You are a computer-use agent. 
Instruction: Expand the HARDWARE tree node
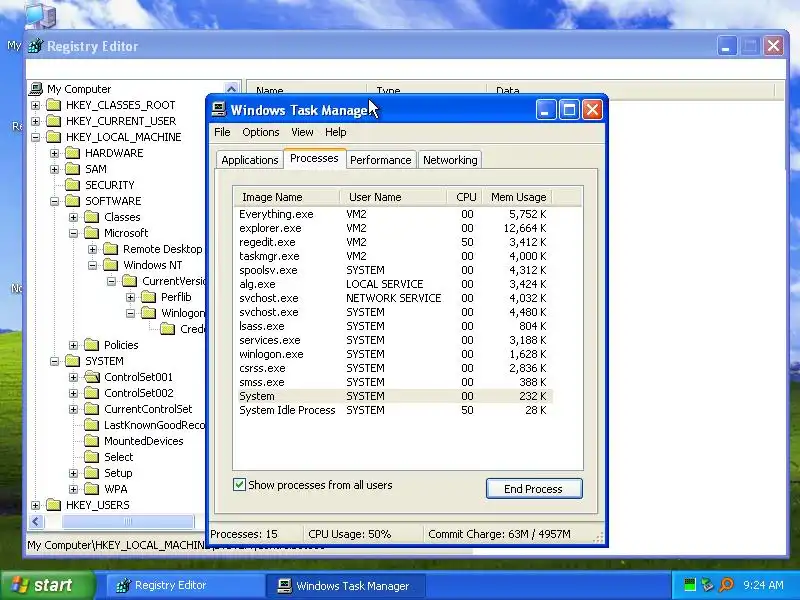54,153
